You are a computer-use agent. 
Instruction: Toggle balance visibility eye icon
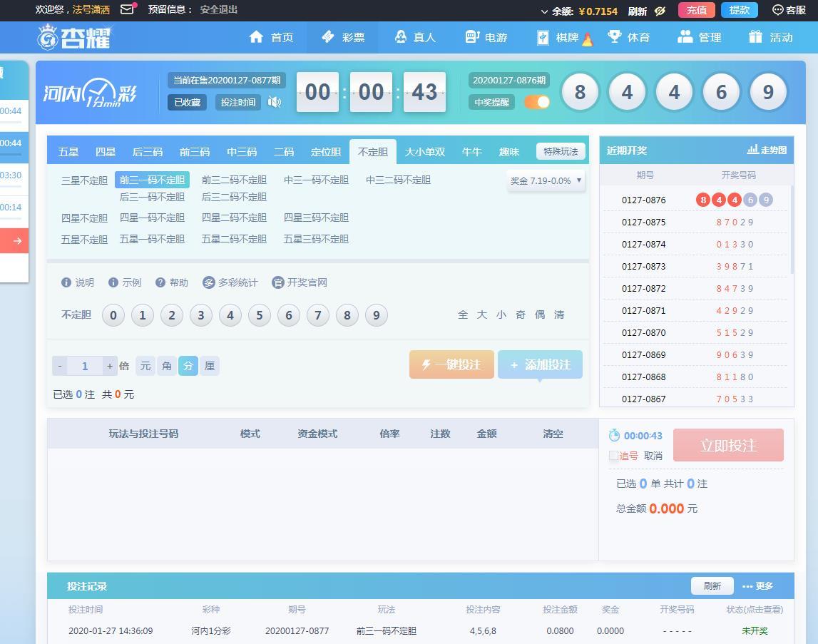[660, 11]
